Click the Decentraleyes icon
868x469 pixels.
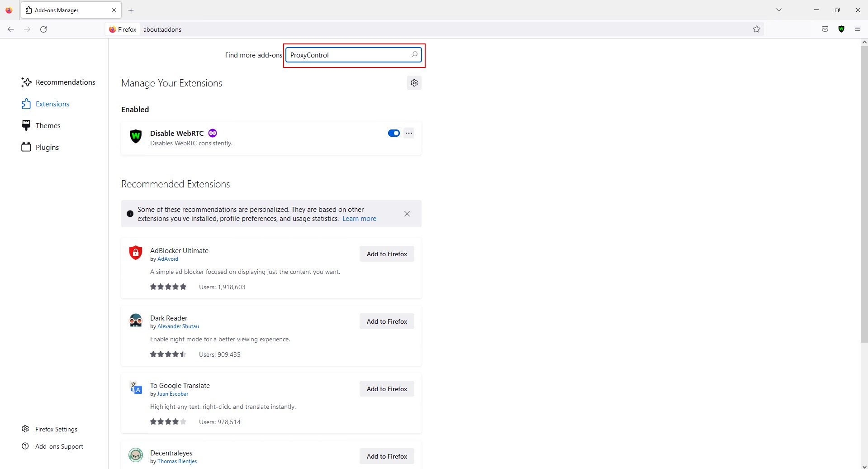pyautogui.click(x=136, y=455)
